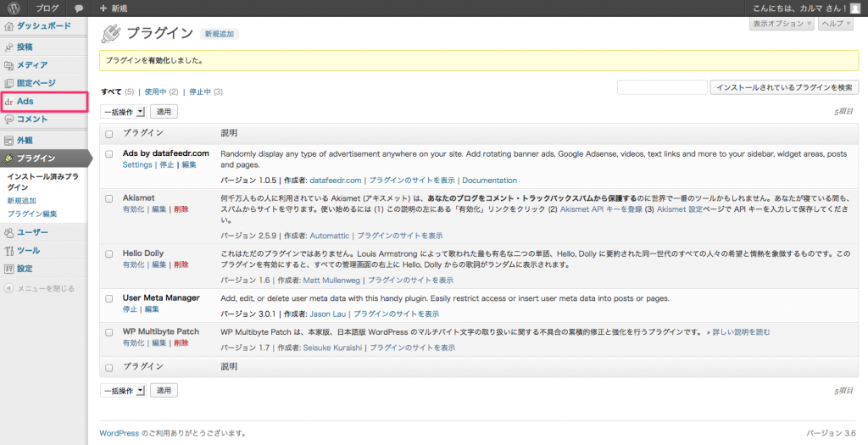Check the User Meta Manager checkbox

coord(109,298)
